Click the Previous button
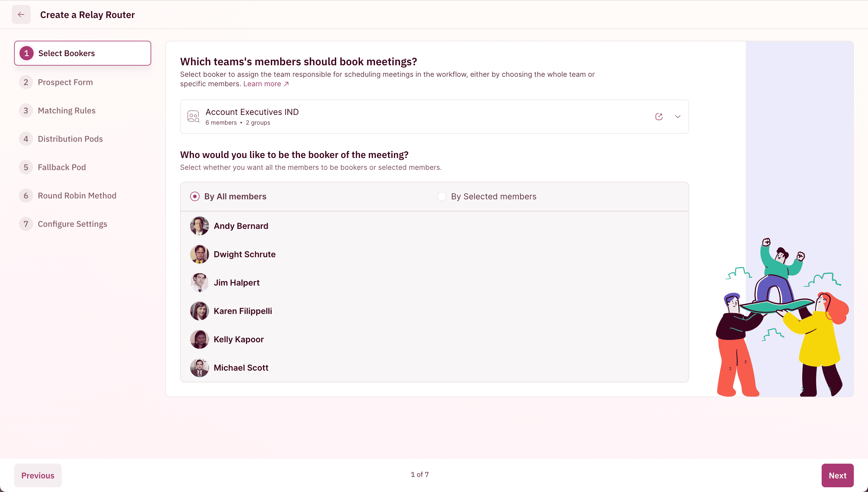 pos(37,475)
